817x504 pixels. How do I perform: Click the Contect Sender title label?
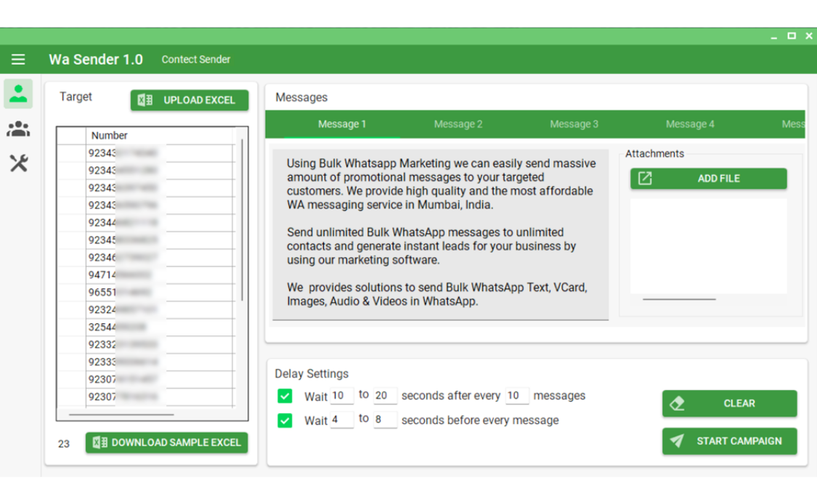tap(196, 60)
